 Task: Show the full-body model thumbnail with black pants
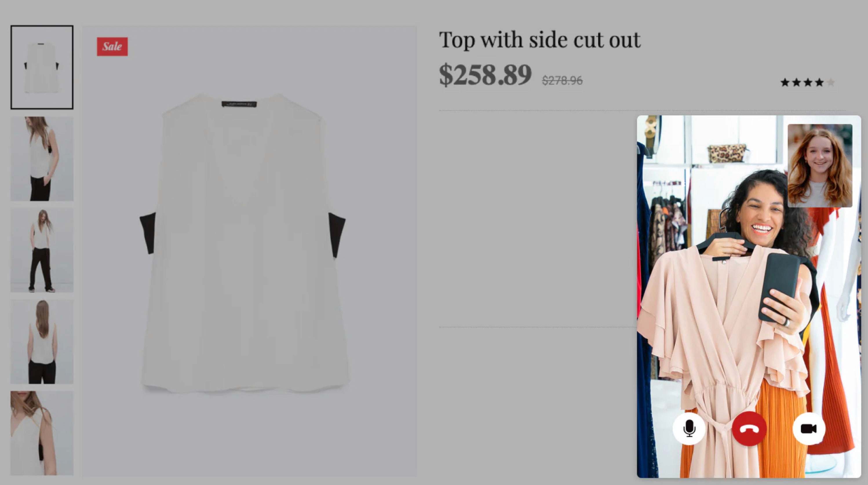(42, 250)
